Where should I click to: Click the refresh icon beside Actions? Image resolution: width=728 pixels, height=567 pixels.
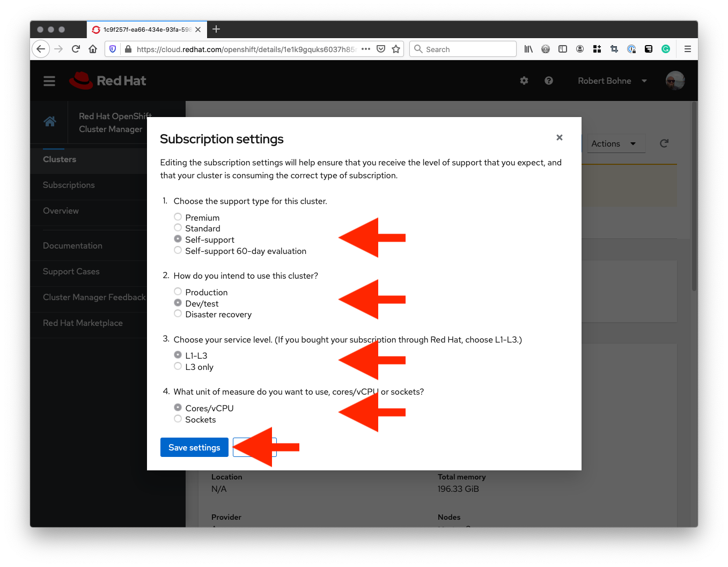(664, 143)
